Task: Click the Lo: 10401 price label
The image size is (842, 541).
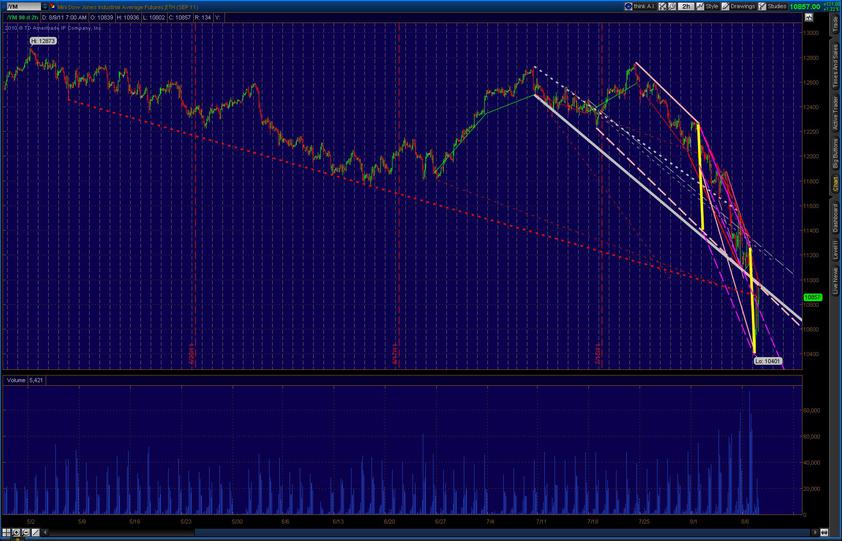Action: click(x=766, y=360)
